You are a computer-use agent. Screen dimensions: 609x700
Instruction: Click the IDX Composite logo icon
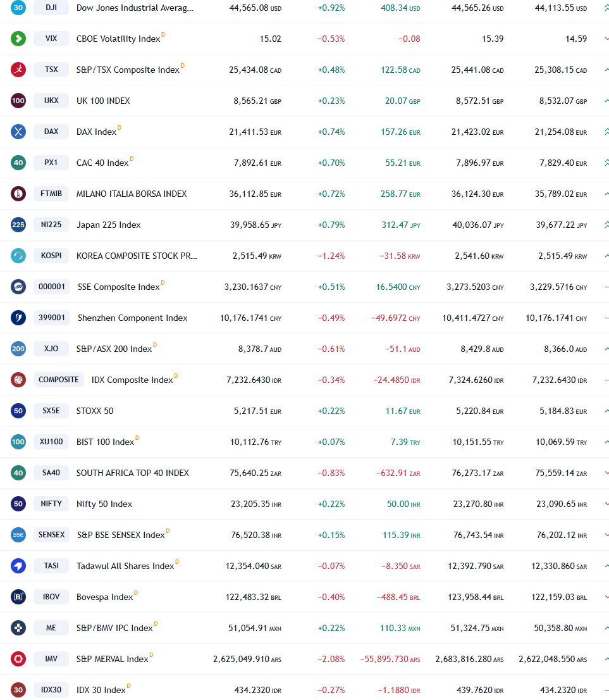tap(18, 380)
